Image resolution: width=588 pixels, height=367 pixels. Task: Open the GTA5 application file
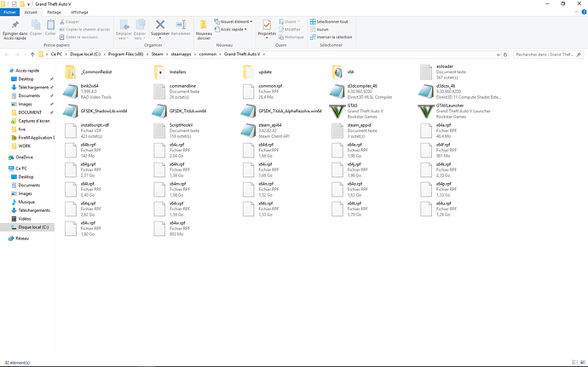pyautogui.click(x=337, y=111)
